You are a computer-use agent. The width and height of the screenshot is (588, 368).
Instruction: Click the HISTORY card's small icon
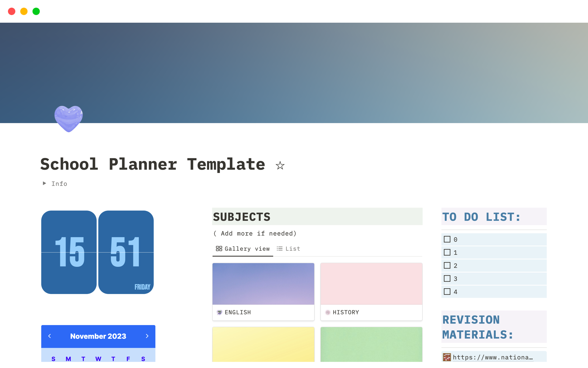click(x=327, y=312)
